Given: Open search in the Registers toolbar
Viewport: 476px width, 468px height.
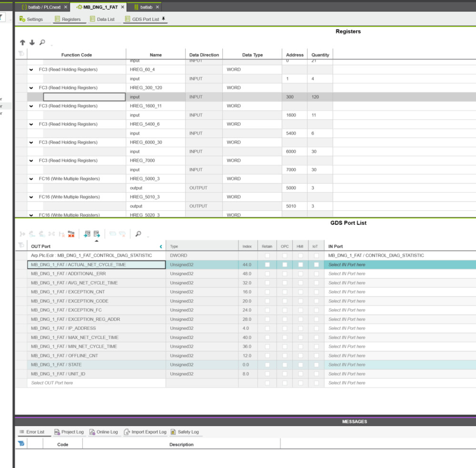Looking at the screenshot, I should tap(42, 43).
